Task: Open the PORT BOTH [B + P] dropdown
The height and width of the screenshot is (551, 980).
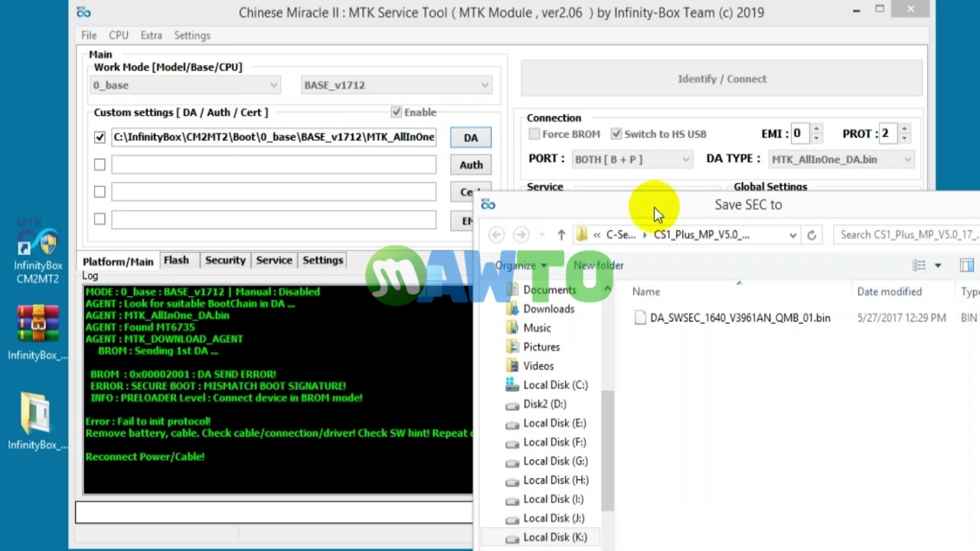Action: point(632,159)
